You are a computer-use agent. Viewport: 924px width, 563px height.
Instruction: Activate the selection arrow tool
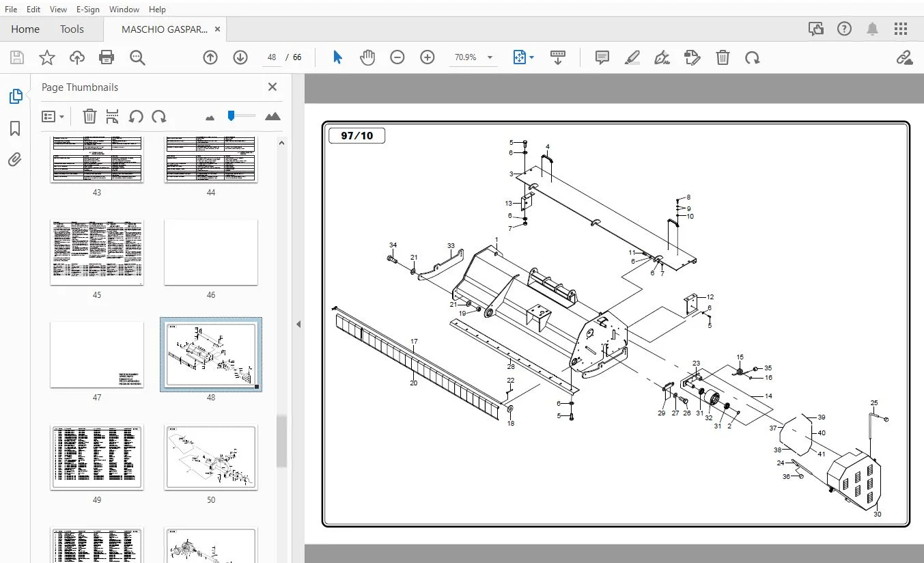pyautogui.click(x=337, y=57)
